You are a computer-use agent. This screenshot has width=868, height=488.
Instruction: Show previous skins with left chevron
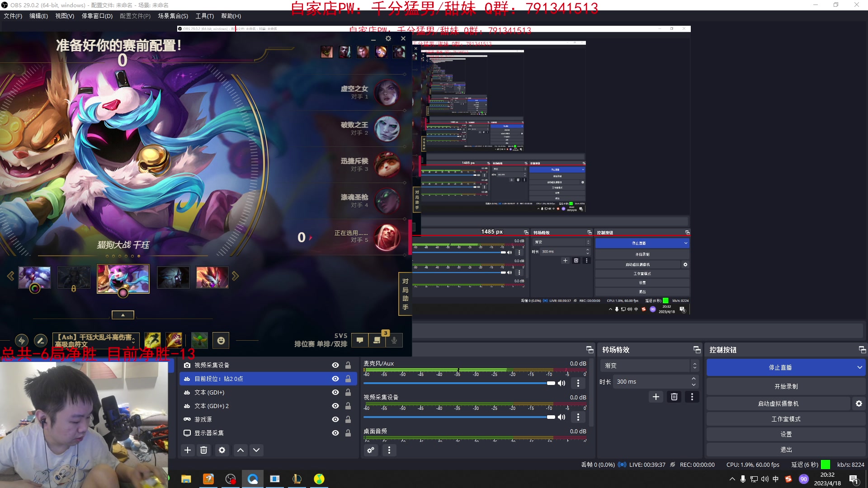click(x=11, y=276)
